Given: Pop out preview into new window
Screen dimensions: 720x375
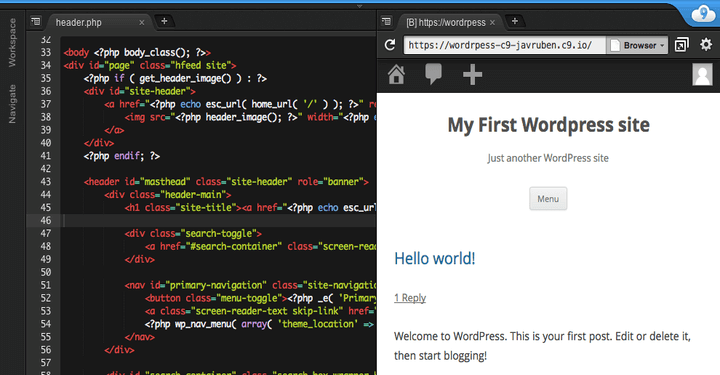Looking at the screenshot, I should 681,45.
